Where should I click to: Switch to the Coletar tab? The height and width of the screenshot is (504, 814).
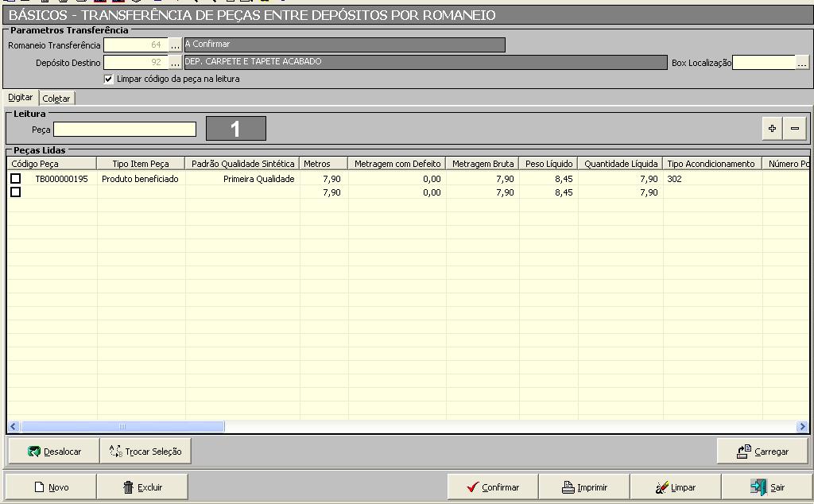(56, 99)
